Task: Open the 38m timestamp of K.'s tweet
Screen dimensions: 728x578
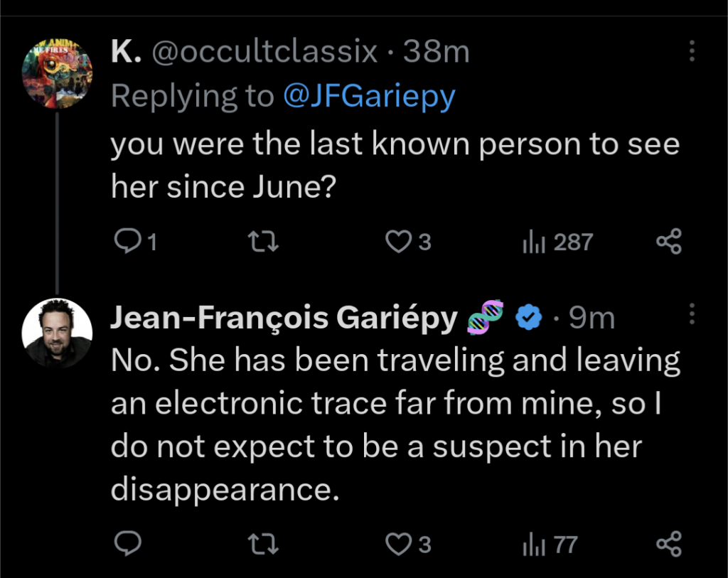Action: point(437,52)
